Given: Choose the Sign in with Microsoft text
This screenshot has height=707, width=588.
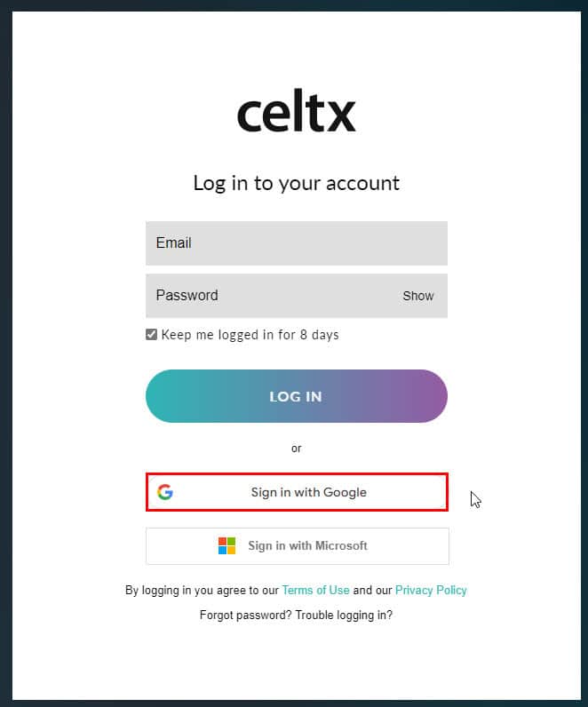Looking at the screenshot, I should pyautogui.click(x=307, y=545).
